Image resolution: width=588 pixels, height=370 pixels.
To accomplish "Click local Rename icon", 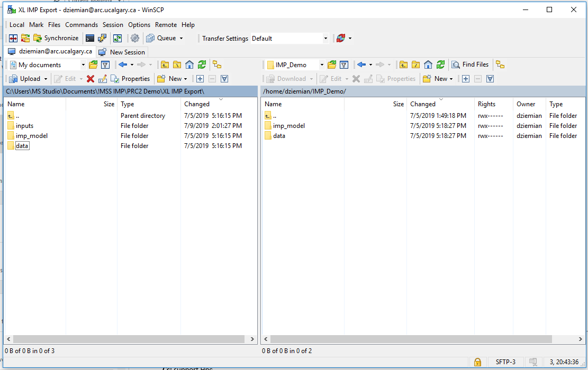I will pos(102,79).
